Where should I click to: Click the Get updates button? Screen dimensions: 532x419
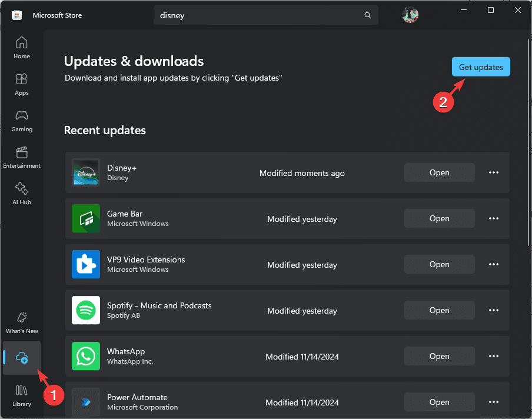point(481,67)
